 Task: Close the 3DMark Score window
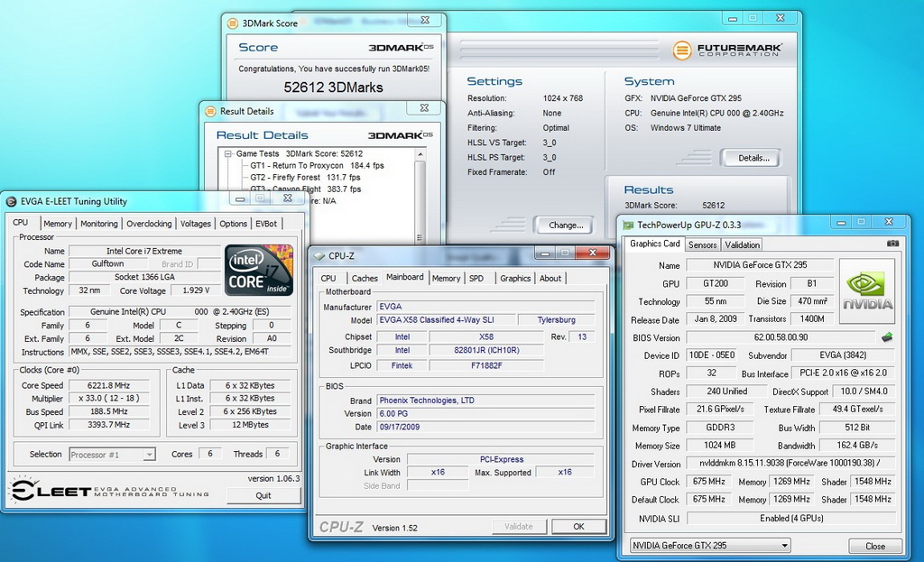[425, 20]
